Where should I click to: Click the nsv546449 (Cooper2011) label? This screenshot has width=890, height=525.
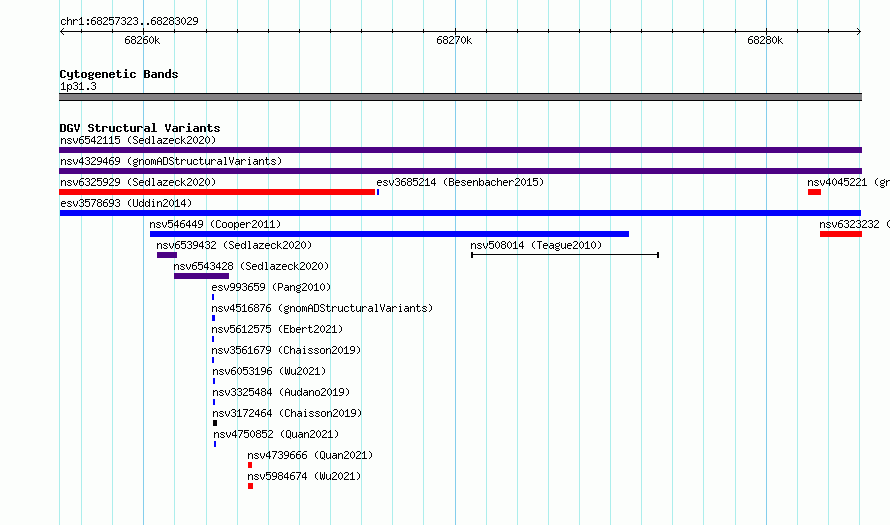215,224
